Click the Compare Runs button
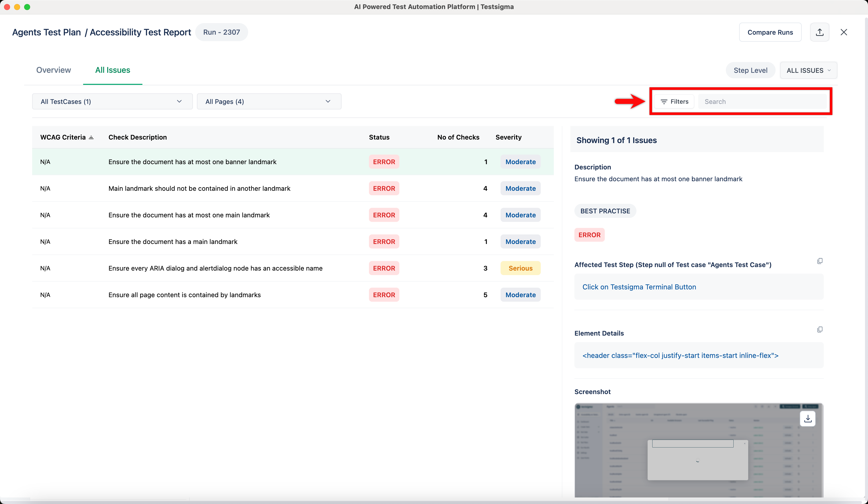This screenshot has width=868, height=504. coord(770,32)
